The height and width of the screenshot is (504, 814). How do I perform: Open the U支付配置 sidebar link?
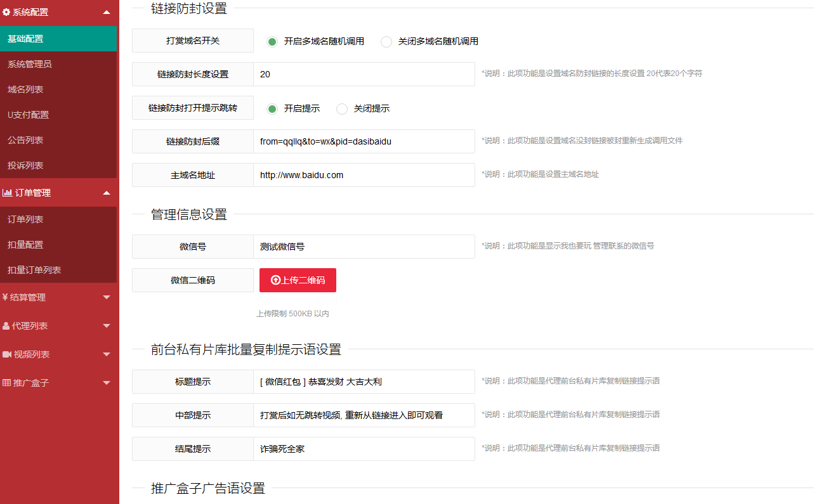(28, 115)
